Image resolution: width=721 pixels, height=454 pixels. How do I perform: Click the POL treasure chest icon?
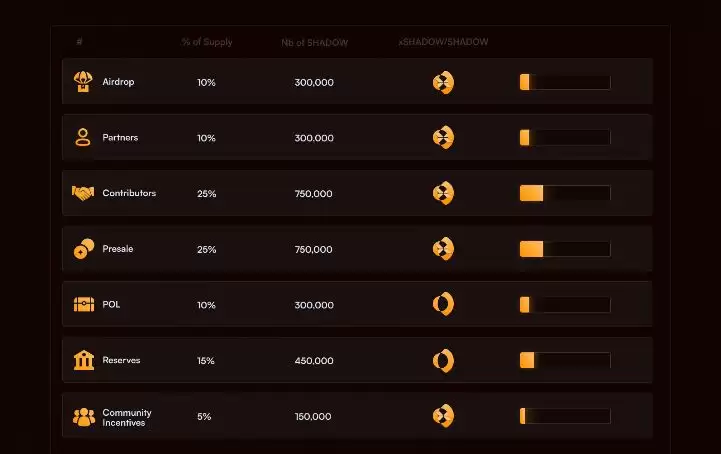(x=83, y=304)
